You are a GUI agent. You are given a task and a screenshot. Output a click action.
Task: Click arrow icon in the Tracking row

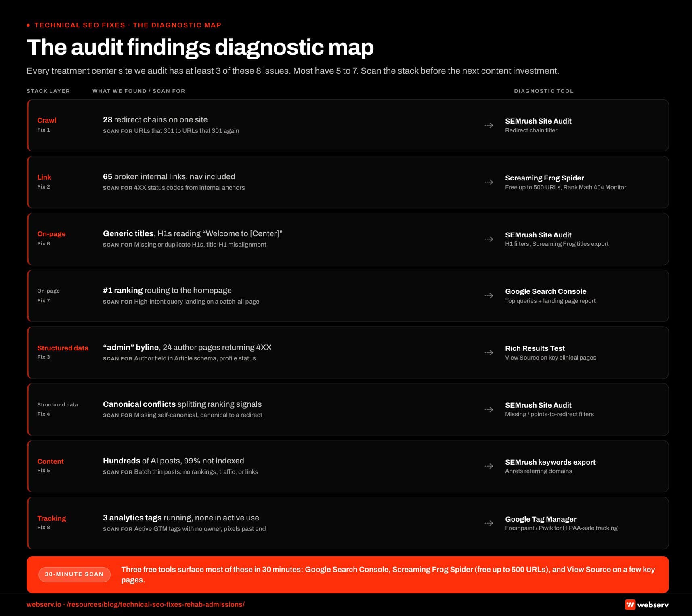(x=489, y=523)
